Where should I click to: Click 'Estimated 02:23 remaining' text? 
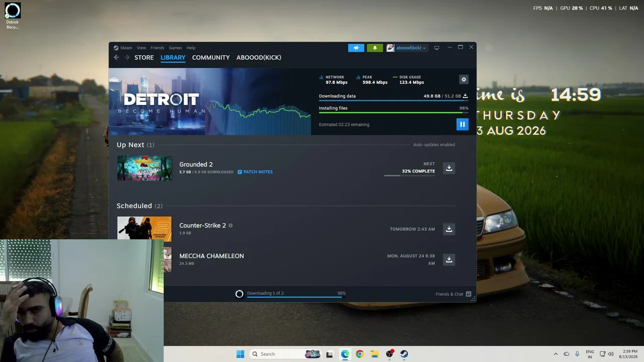tap(344, 125)
